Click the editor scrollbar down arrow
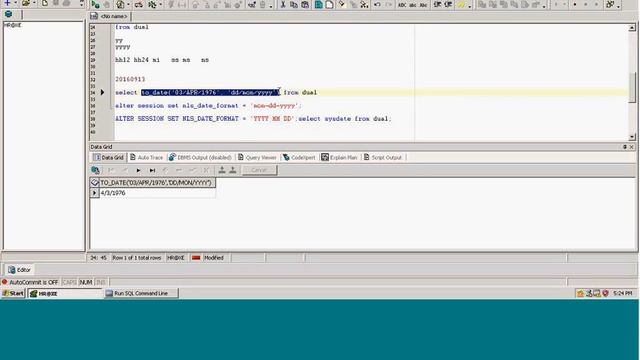Image resolution: width=640 pixels, height=360 pixels. coord(632,137)
